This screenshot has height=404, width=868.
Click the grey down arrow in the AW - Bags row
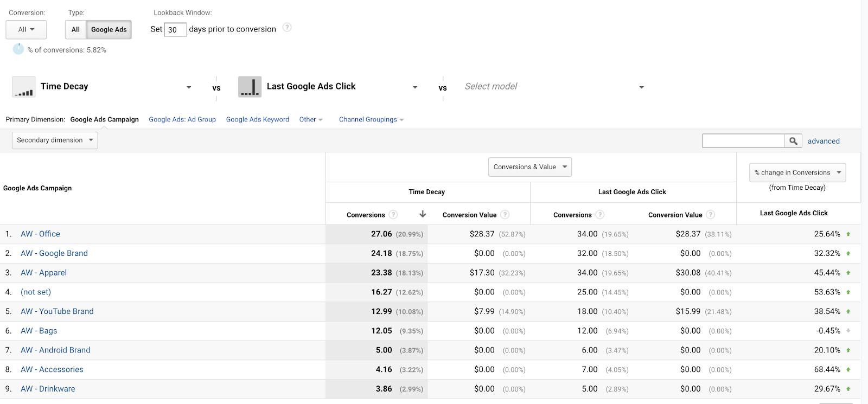pos(848,331)
